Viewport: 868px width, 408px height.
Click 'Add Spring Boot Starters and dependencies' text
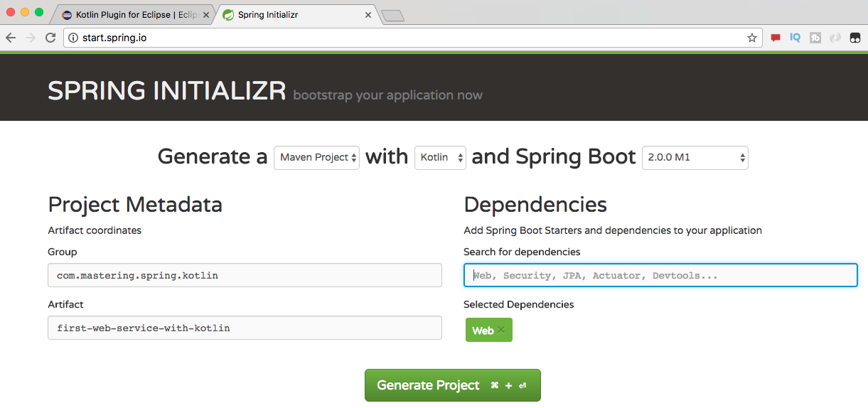click(x=613, y=230)
